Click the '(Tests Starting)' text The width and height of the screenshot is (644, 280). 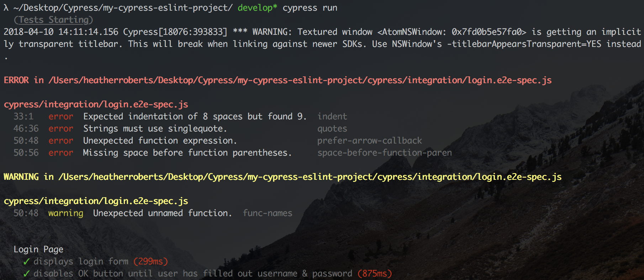click(53, 20)
